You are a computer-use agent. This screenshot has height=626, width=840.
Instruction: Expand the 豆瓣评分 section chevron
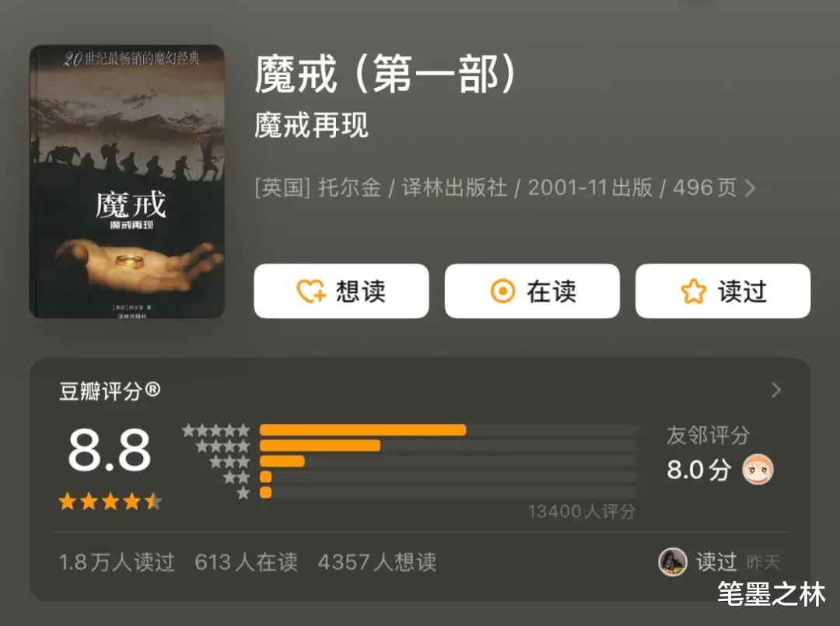(x=776, y=390)
